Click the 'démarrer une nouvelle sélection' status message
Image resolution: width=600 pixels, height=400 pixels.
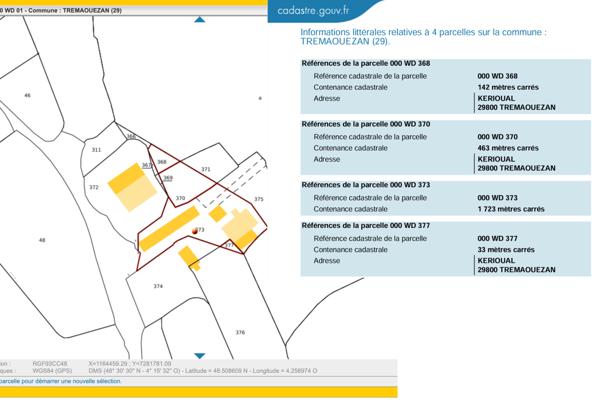(61, 381)
